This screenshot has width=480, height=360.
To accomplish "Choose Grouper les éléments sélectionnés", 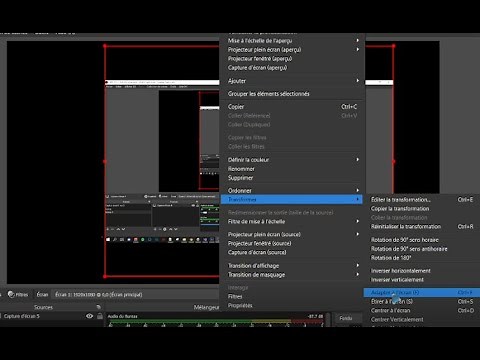I will [292, 94].
